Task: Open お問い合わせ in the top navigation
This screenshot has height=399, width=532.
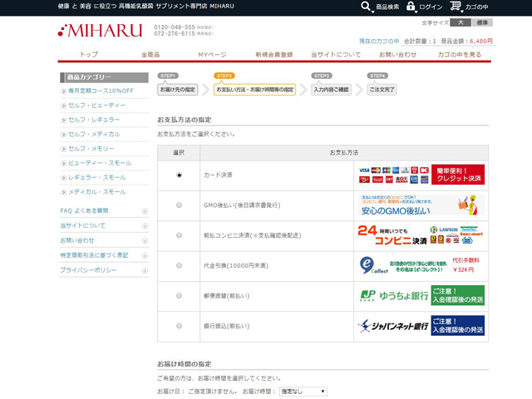Action: coord(397,54)
